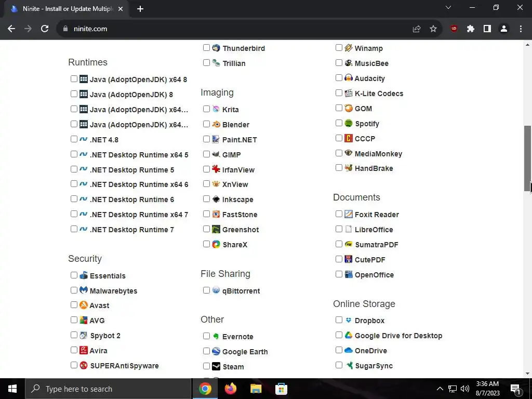Open Microsoft Store from taskbar
This screenshot has width=532, height=399.
tap(281, 389)
